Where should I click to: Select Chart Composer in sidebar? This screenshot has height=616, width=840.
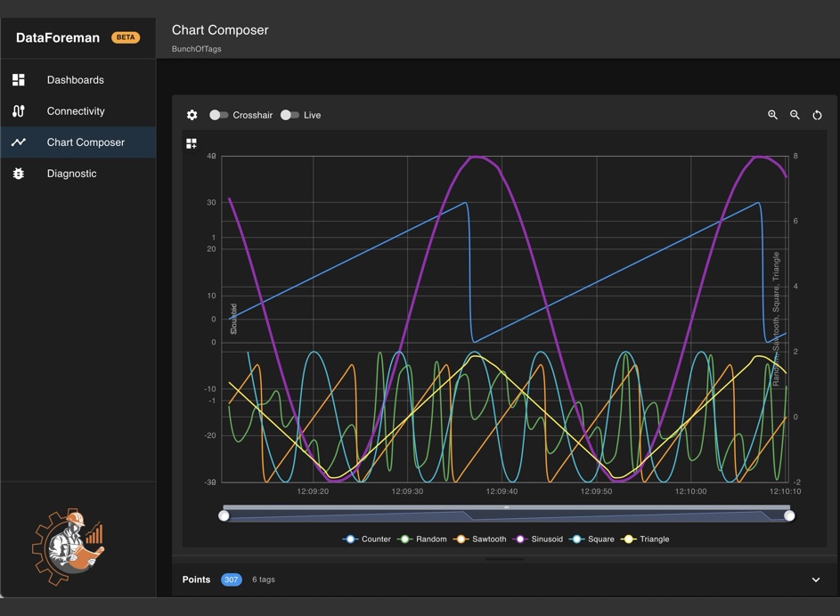86,142
